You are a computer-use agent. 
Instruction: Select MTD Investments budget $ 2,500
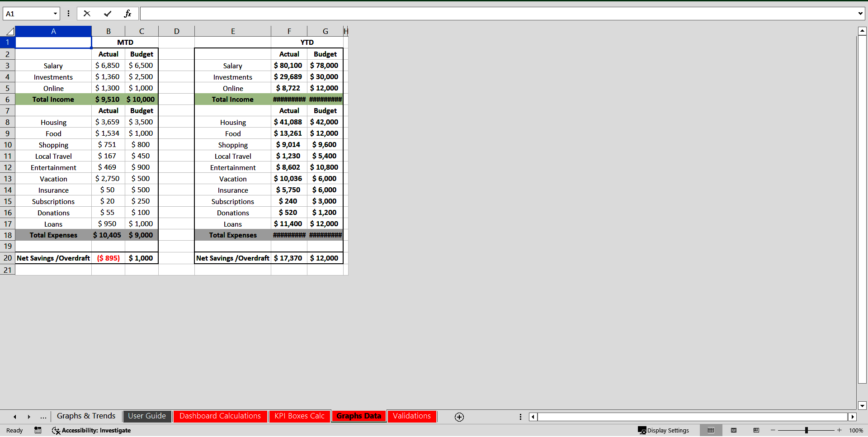tap(142, 76)
